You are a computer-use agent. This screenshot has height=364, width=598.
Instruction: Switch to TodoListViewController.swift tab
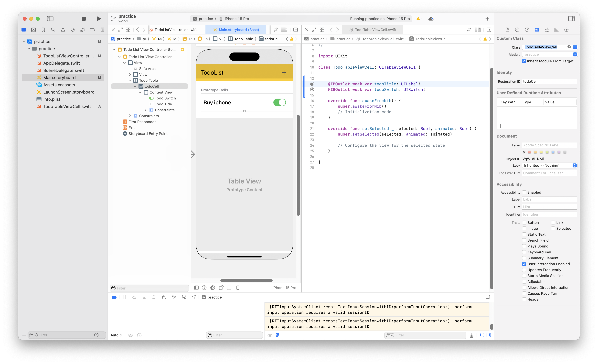pos(175,30)
